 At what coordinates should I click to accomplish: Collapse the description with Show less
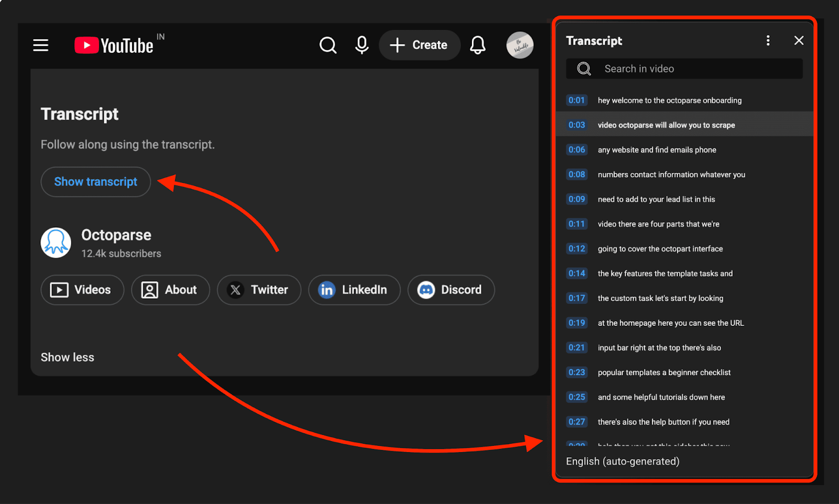click(67, 357)
